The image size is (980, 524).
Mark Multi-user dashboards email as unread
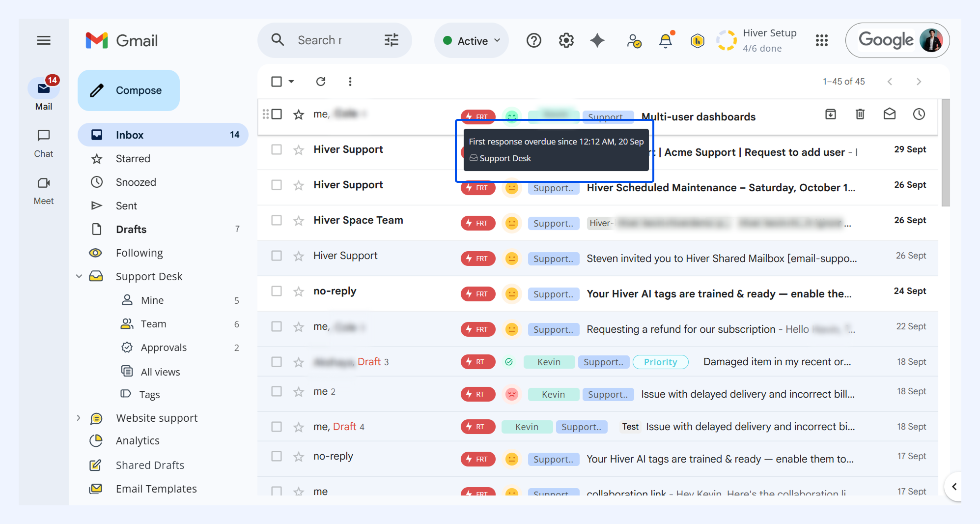click(890, 114)
